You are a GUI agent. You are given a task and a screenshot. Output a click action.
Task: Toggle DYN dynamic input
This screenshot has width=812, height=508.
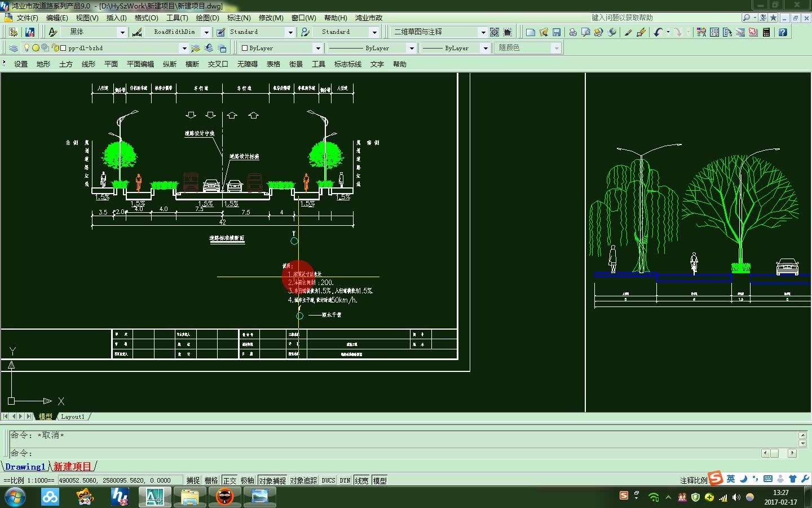(x=345, y=480)
